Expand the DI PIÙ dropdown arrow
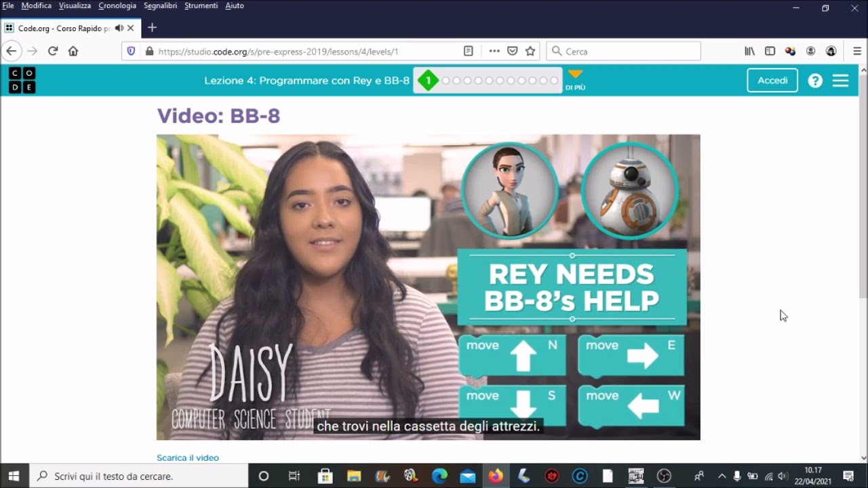868x488 pixels. (575, 75)
